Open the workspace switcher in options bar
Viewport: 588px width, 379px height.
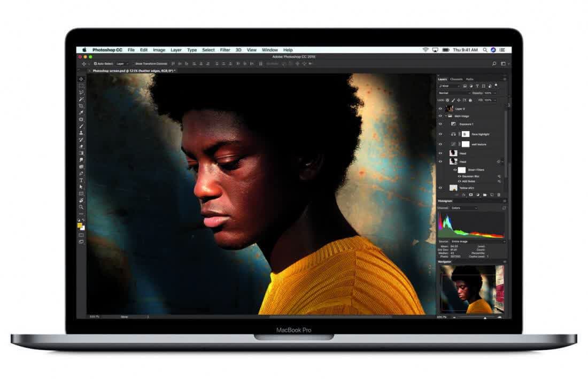pyautogui.click(x=505, y=64)
